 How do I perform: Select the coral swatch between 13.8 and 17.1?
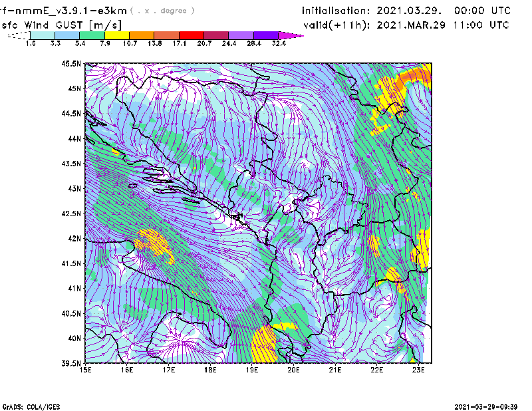(x=167, y=35)
